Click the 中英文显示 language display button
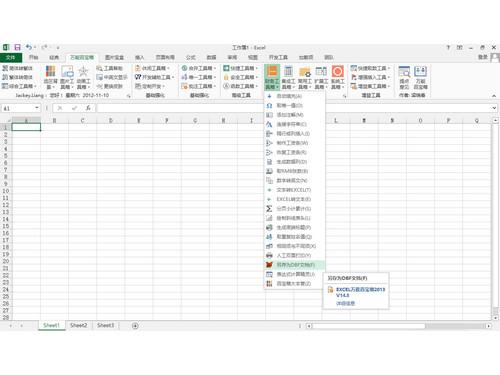The width and height of the screenshot is (500, 375). [112, 77]
